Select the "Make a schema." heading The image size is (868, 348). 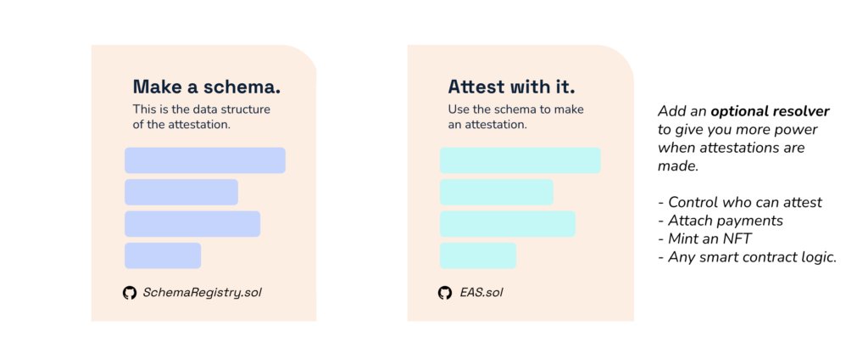coord(207,87)
